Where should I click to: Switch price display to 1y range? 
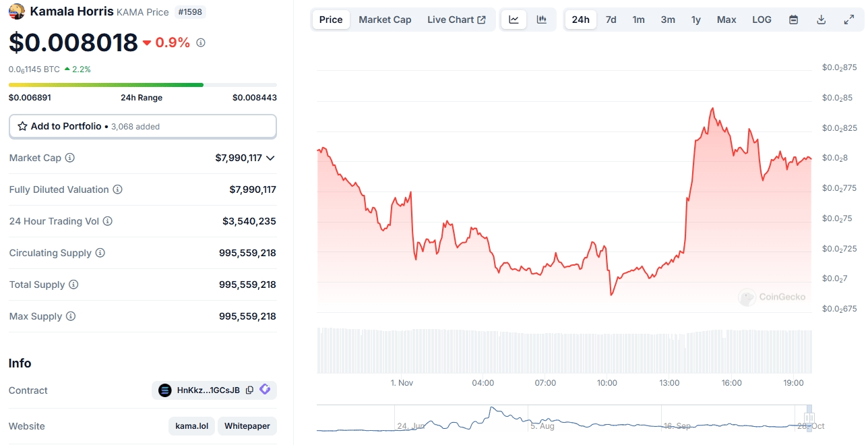pyautogui.click(x=696, y=20)
